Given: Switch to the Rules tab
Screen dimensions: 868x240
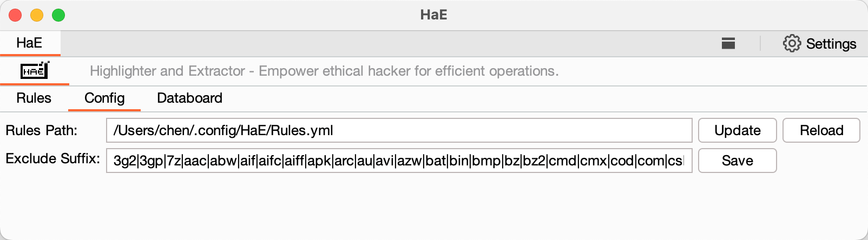Looking at the screenshot, I should click(x=34, y=98).
